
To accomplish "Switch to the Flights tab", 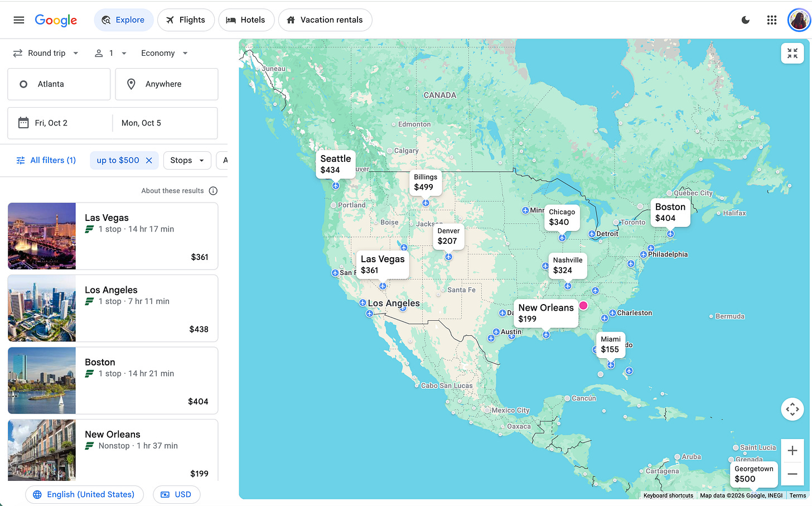I will tap(186, 20).
